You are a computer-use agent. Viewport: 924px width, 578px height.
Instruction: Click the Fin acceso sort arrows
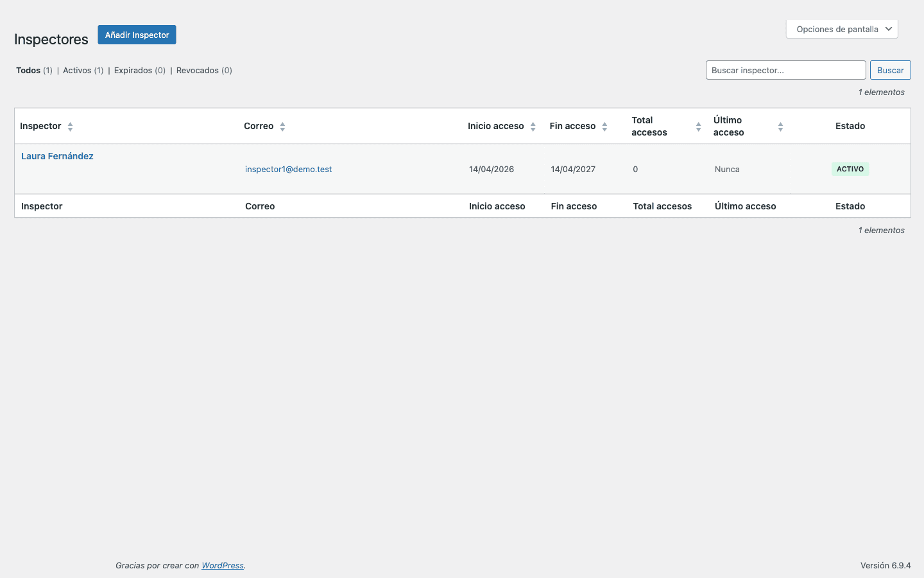(x=604, y=127)
